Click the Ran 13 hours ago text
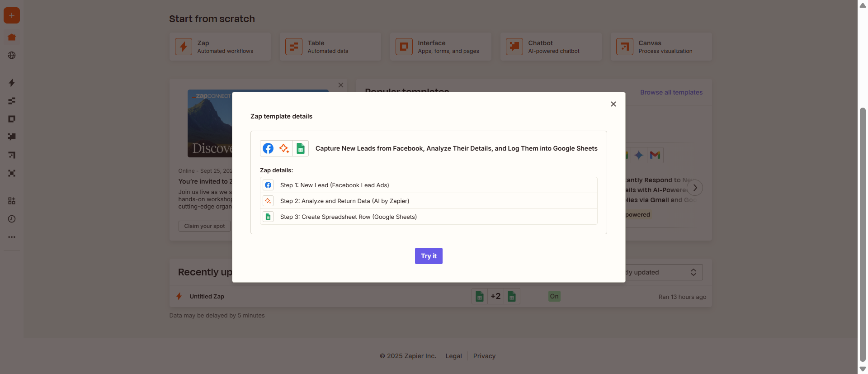Image resolution: width=868 pixels, height=374 pixels. 682,297
